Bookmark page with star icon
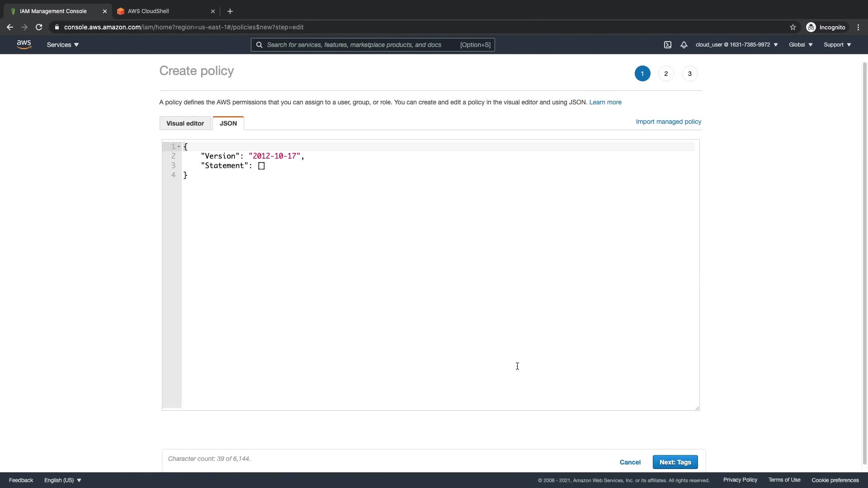Screen dimensions: 868x488 pos(793,27)
